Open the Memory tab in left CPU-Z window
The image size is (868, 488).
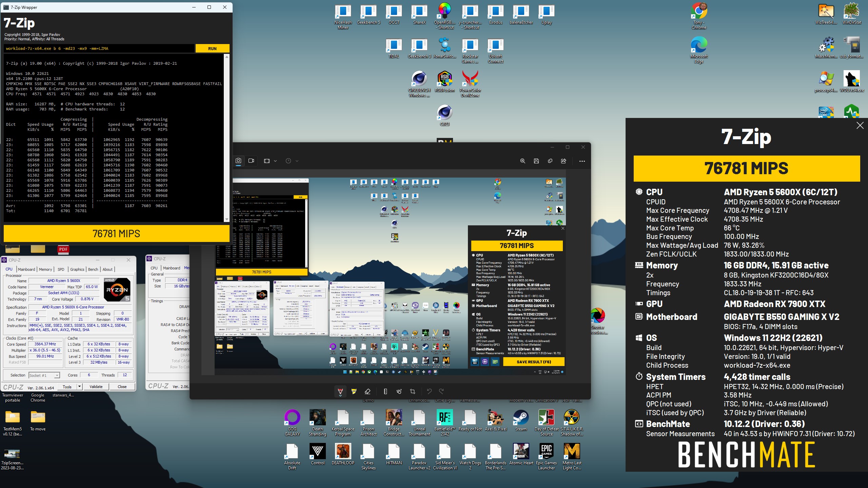[45, 269]
